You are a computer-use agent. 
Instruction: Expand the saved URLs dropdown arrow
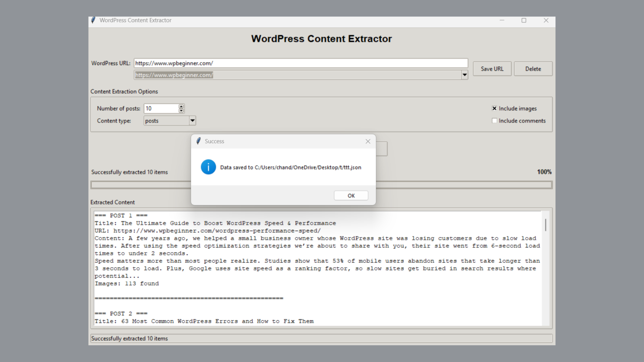(x=465, y=75)
